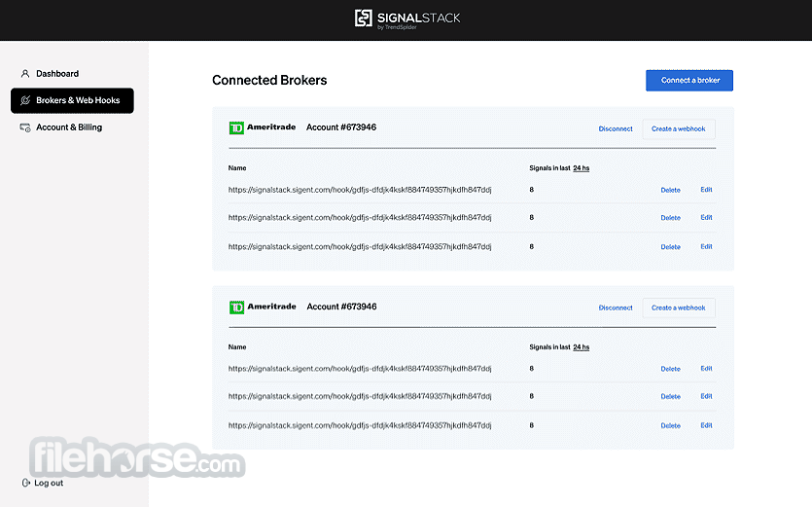Click the signal count '8' in the upper card's first row
812x507 pixels.
(531, 190)
